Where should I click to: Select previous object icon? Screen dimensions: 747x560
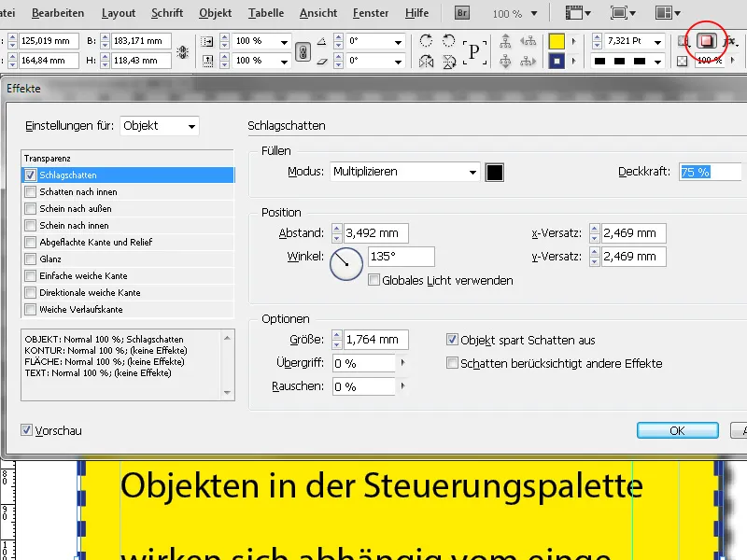click(528, 41)
